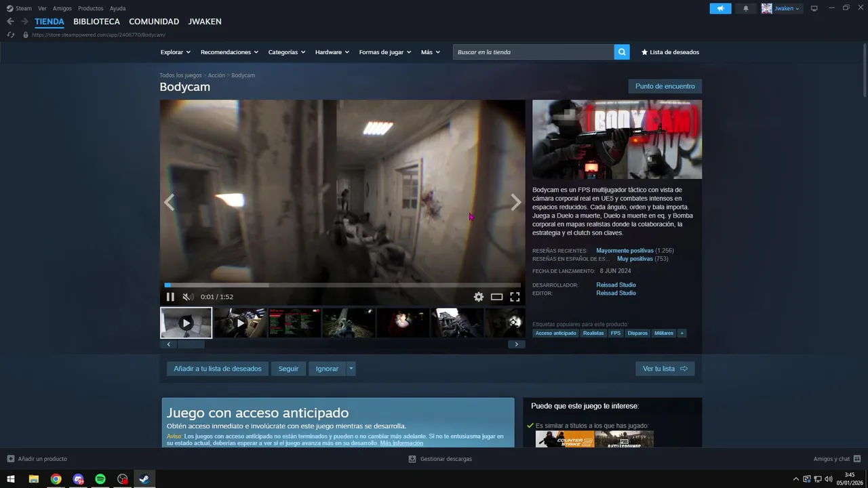Open the Mayormente positivas reviews link
The image size is (868, 488).
pyautogui.click(x=625, y=251)
